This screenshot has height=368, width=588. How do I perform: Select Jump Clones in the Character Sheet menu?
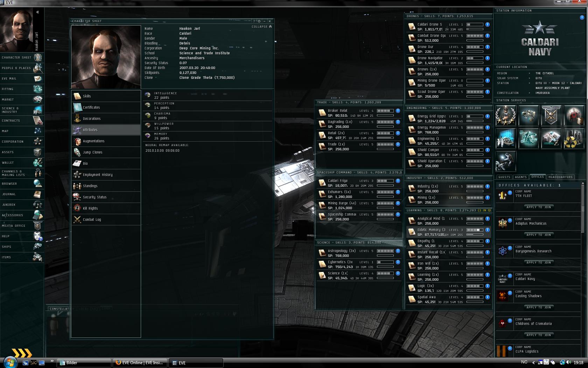coord(106,152)
